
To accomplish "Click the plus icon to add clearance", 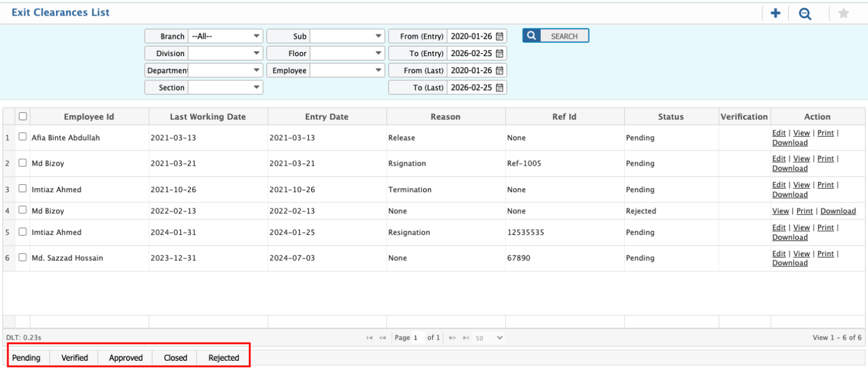I will point(776,13).
